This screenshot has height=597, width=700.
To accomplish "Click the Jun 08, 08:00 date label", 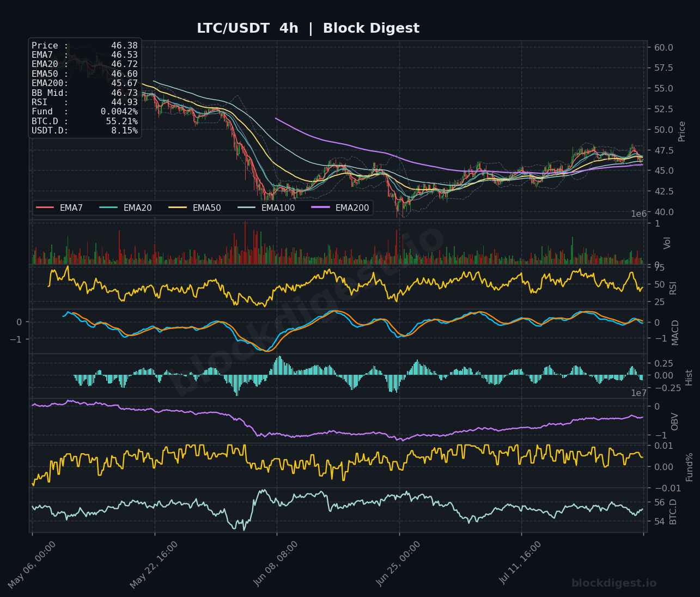I will tap(276, 565).
